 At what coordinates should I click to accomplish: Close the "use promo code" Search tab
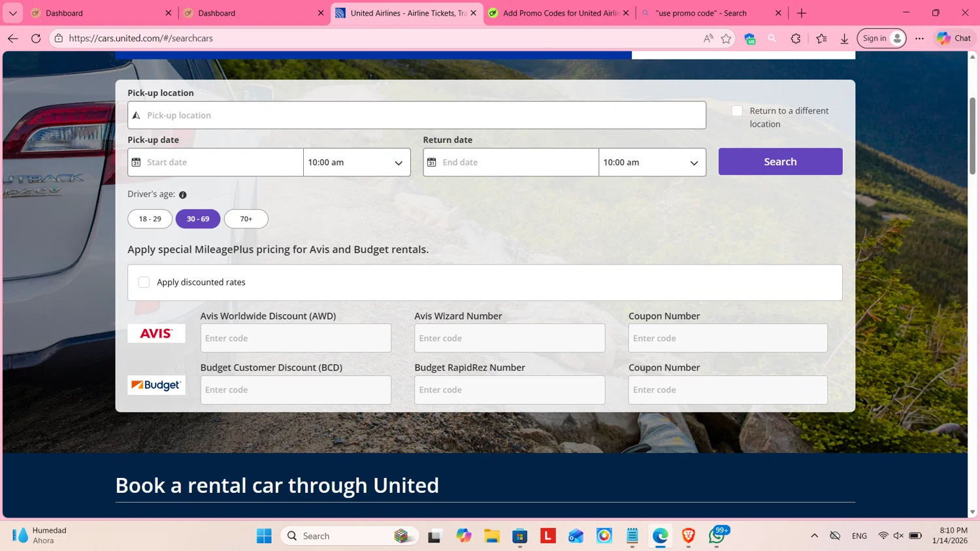(x=778, y=13)
